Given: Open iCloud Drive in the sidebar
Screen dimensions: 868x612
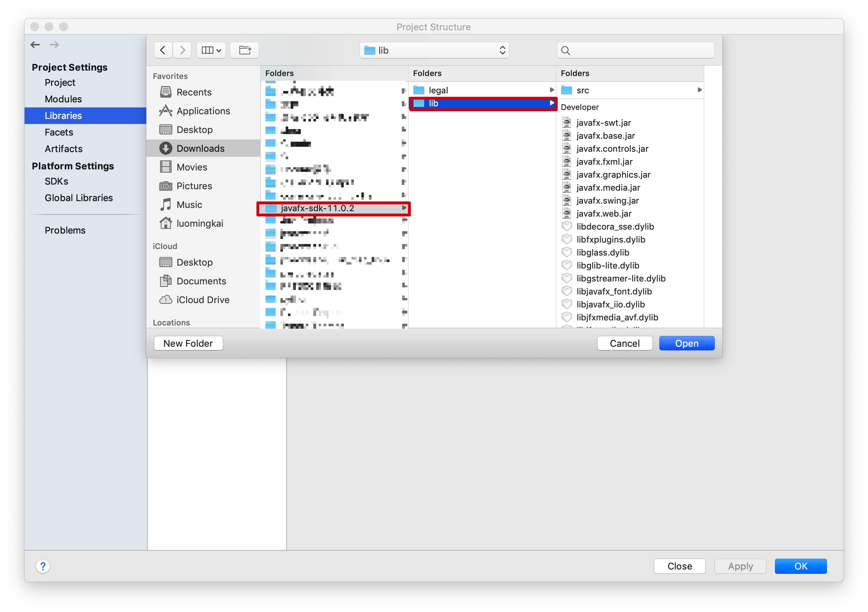Looking at the screenshot, I should point(203,300).
